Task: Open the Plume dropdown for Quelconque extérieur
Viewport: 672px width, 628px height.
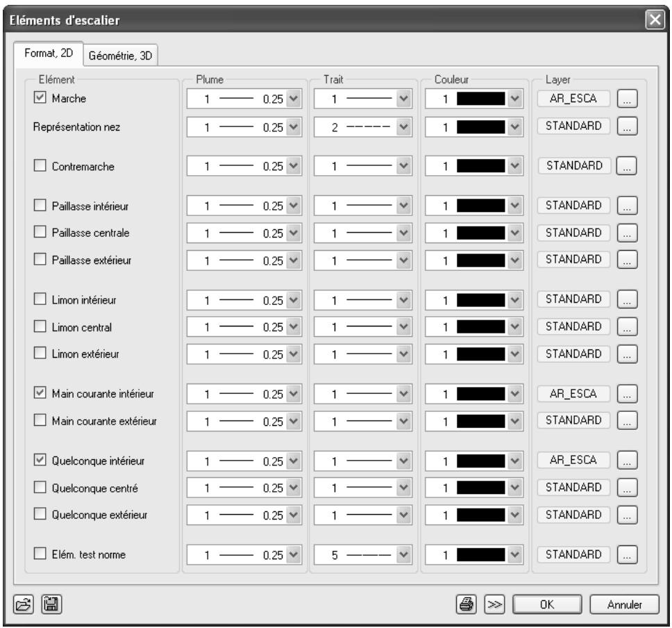Action: pos(294,515)
